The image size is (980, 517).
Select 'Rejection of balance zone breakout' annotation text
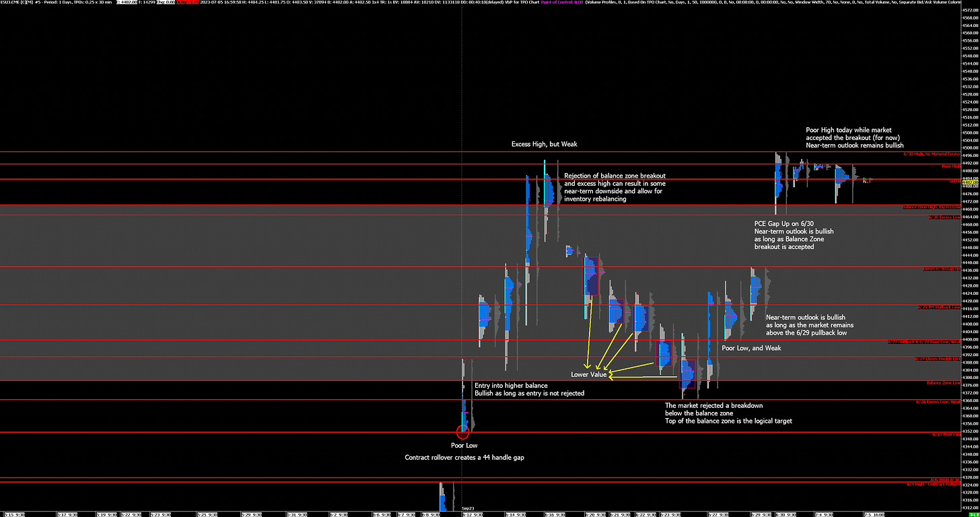pos(615,174)
